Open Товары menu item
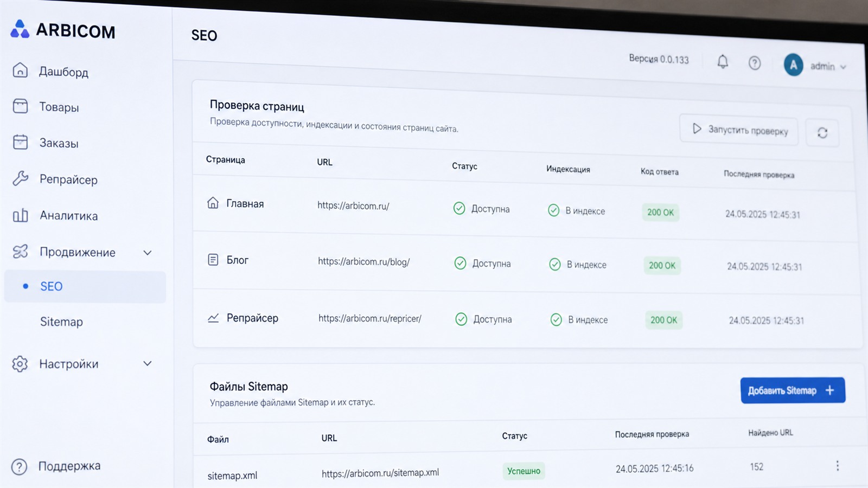The image size is (868, 488). click(59, 107)
